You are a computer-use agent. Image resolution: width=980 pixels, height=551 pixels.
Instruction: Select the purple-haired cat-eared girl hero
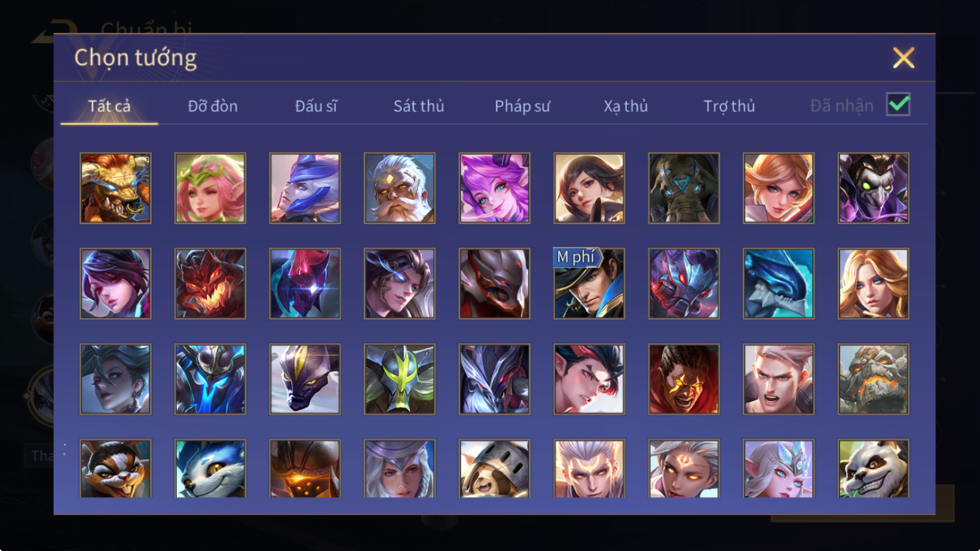[x=494, y=188]
